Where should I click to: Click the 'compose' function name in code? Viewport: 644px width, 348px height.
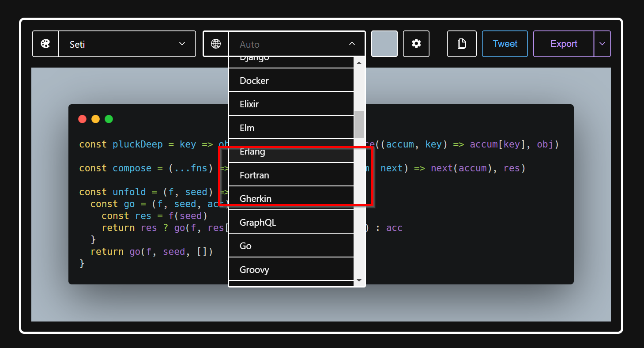(132, 168)
